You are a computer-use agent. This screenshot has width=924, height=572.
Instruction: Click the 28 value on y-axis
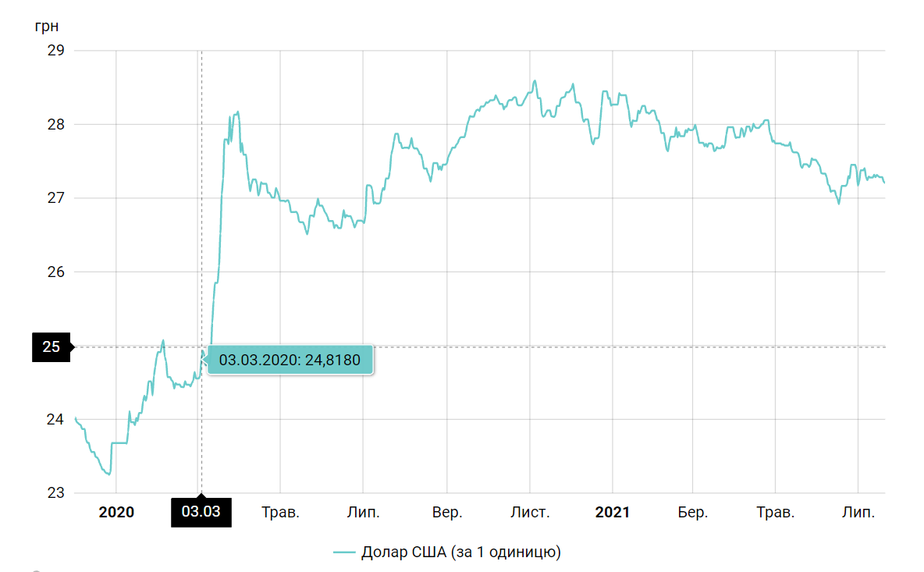coord(56,124)
